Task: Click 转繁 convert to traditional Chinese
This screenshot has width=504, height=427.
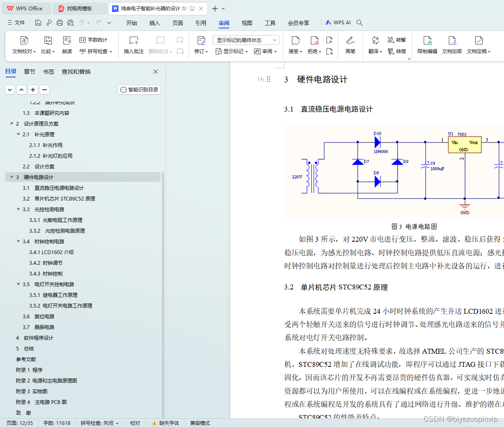Action: coord(397,40)
